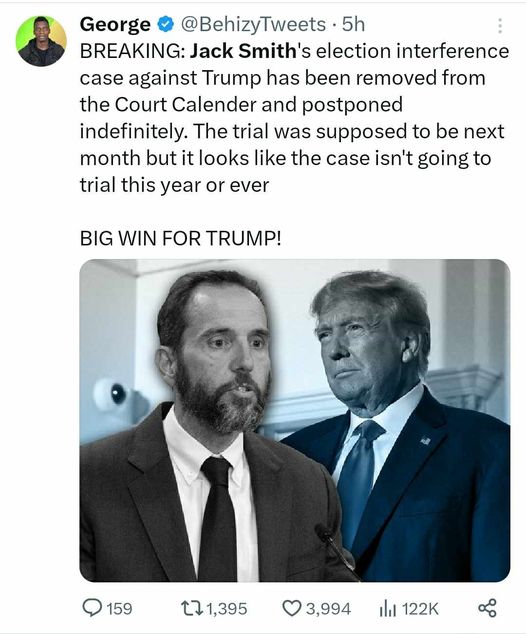Visit the @BehizyTweets handle
This screenshot has width=526, height=634.
point(253,25)
